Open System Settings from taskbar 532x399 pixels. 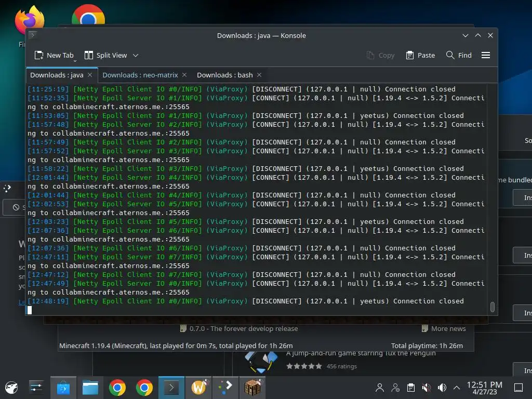[x=36, y=388]
